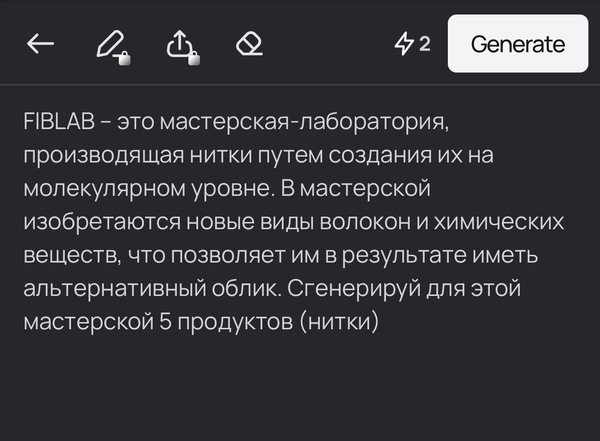Viewport: 600px width, 441px height.
Task: Clear the prompt with the eraser icon
Action: [248, 44]
